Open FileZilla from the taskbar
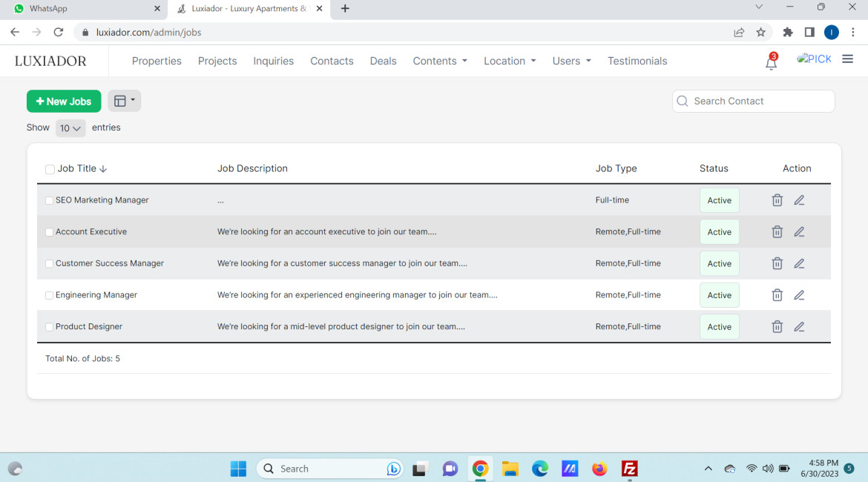This screenshot has width=868, height=482. click(x=629, y=469)
